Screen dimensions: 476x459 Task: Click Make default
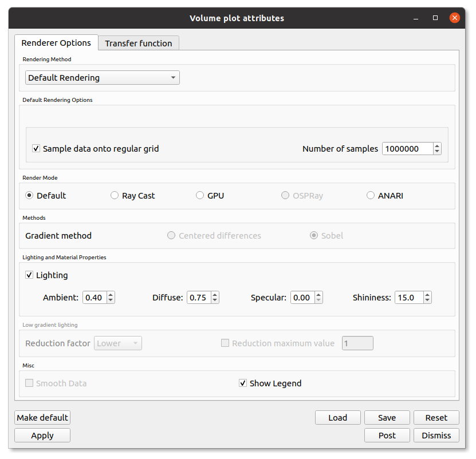42,417
